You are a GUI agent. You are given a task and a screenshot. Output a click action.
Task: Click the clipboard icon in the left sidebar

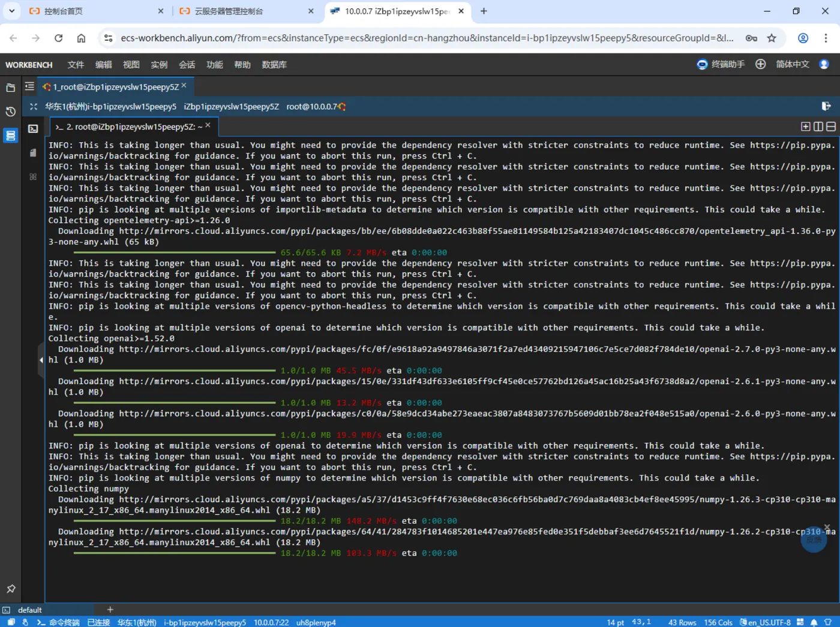[33, 153]
